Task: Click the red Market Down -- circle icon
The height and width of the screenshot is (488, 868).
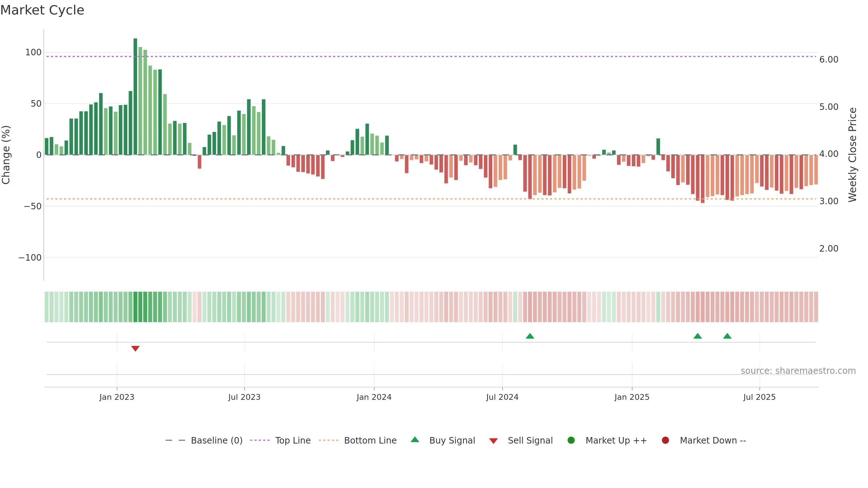Action: tap(665, 440)
